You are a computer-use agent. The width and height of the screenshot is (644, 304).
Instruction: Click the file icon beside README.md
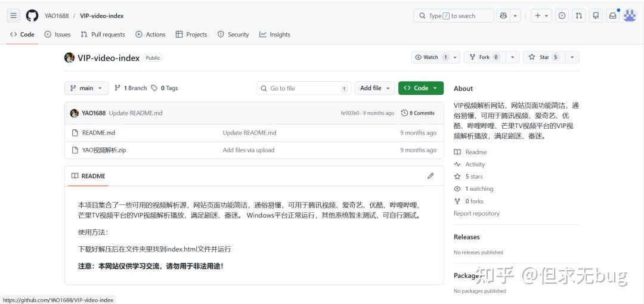point(75,133)
